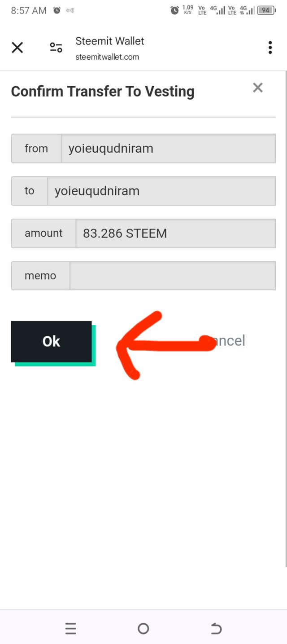
Task: Open the three-dot browser overflow menu
Action: point(270,48)
